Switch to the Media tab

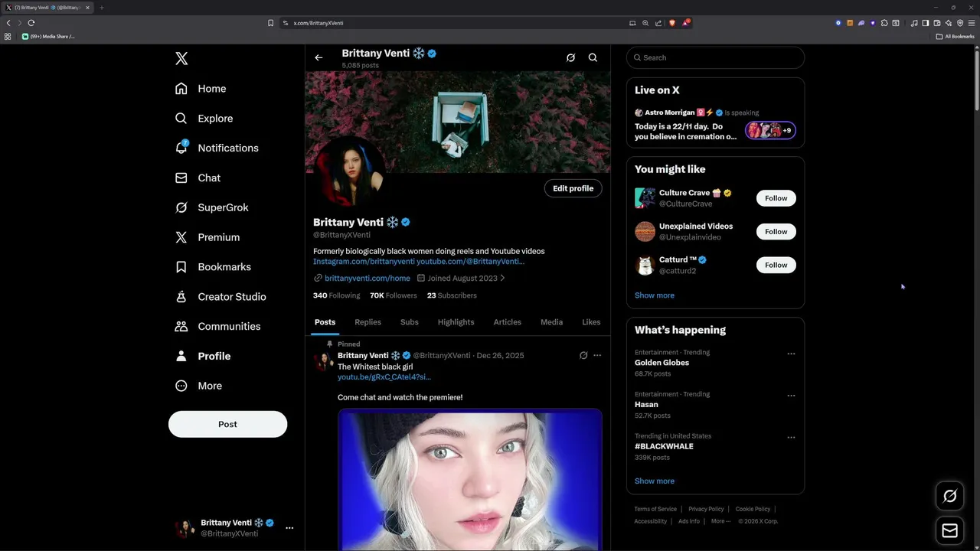(x=551, y=322)
